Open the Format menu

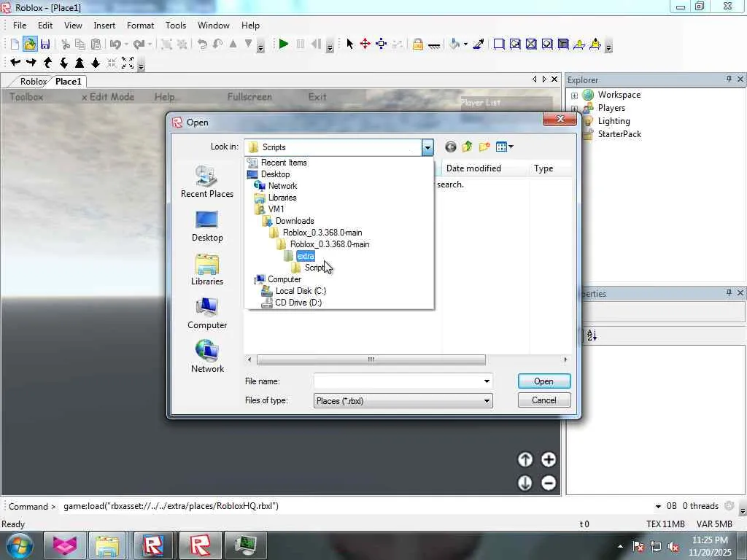(x=140, y=26)
